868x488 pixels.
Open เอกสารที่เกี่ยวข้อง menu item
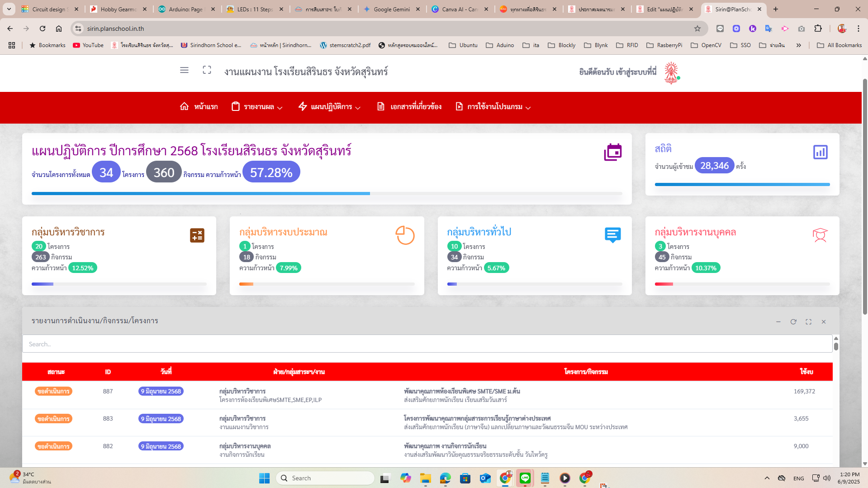tap(410, 107)
